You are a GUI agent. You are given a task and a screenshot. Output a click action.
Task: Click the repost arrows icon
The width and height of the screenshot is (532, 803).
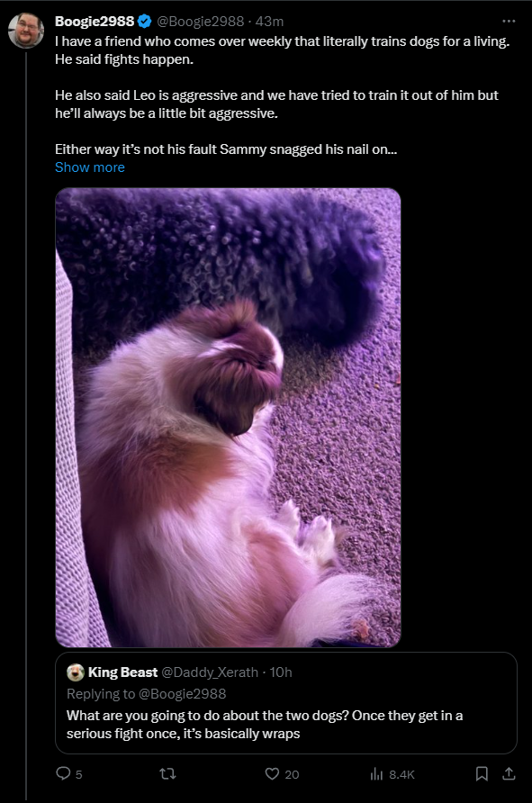(x=168, y=773)
